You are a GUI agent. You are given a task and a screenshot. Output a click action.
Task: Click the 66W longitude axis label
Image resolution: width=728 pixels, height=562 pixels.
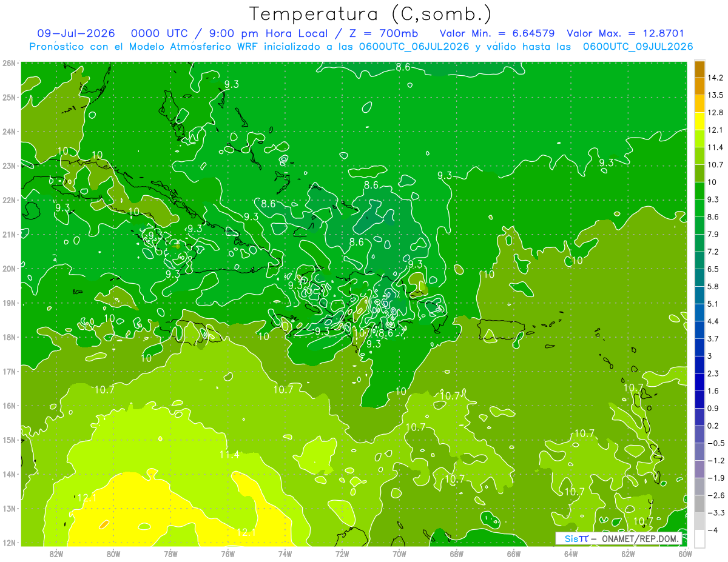point(514,554)
